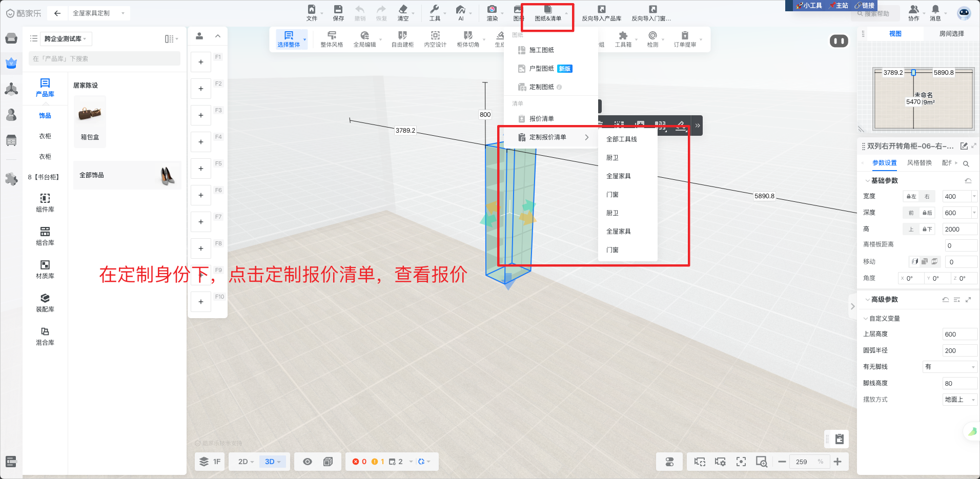Viewport: 980px width, 479px height.
Task: Open the 材质库 material library
Action: tap(45, 269)
